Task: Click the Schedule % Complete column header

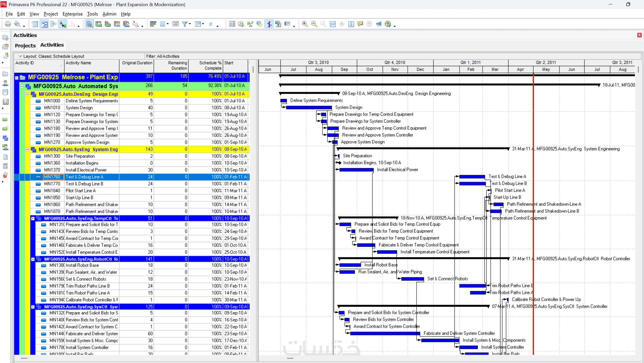Action: [205, 66]
